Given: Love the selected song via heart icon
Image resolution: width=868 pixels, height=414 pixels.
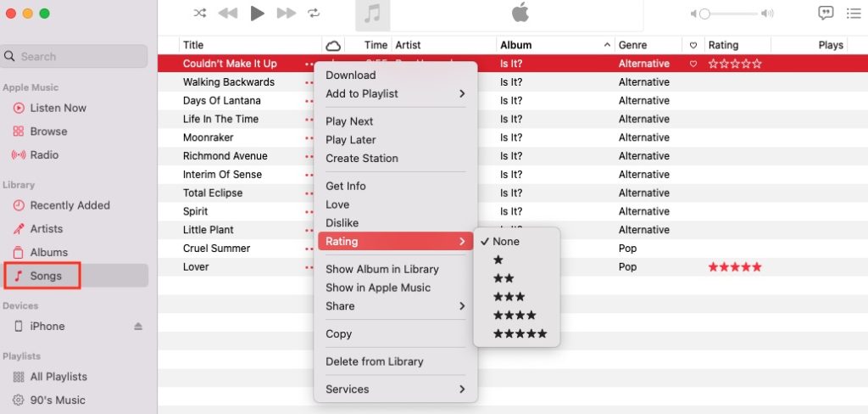Looking at the screenshot, I should point(693,64).
